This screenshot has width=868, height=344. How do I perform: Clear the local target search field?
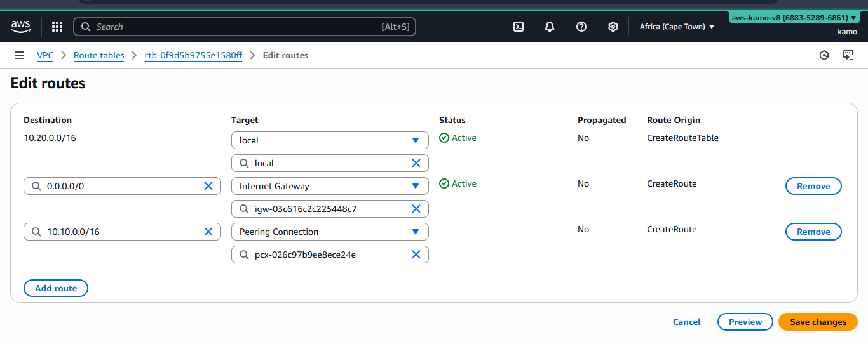coord(416,163)
